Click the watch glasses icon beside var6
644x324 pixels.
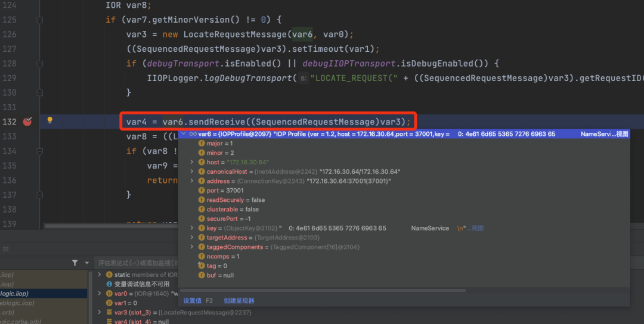[193, 134]
